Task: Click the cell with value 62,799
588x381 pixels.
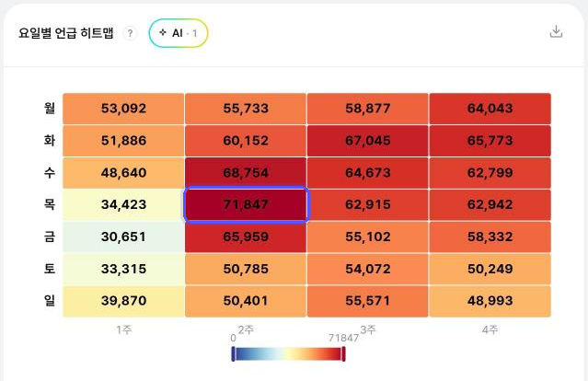Action: [490, 173]
